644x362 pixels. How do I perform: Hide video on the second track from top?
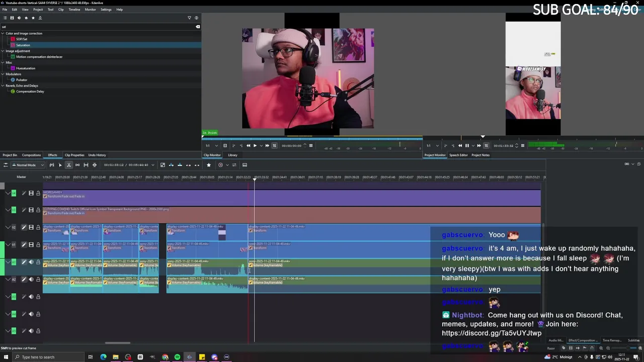point(31,210)
